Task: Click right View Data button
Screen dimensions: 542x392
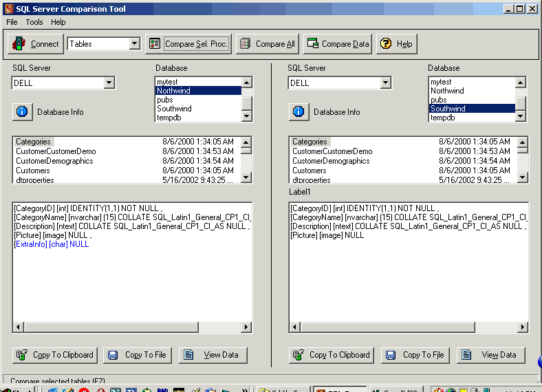Action: [491, 355]
